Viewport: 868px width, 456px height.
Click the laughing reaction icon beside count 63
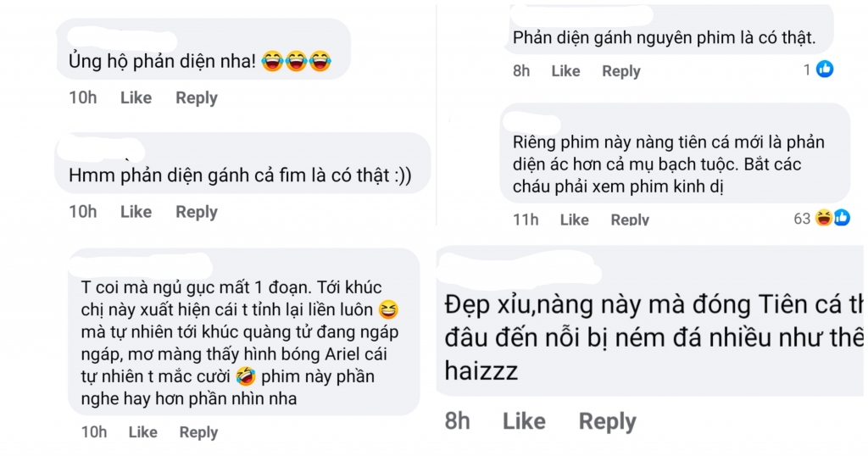coord(823,218)
